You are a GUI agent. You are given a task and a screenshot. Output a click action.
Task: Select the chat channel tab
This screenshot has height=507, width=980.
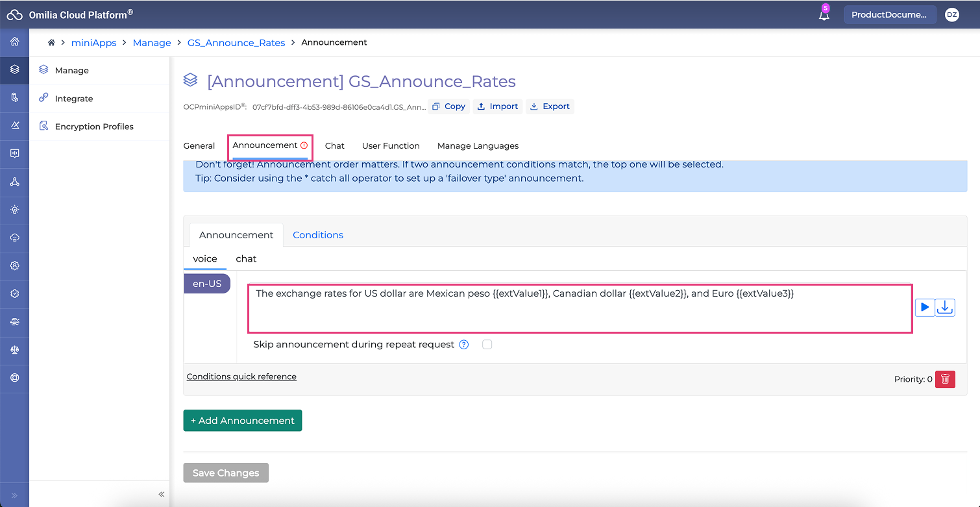click(x=246, y=258)
